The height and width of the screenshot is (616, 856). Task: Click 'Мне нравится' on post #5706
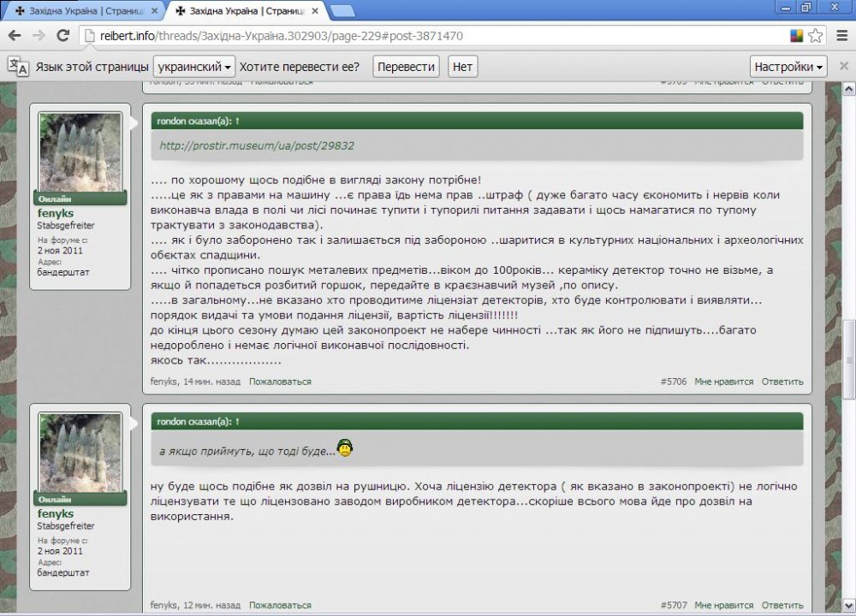click(x=724, y=382)
